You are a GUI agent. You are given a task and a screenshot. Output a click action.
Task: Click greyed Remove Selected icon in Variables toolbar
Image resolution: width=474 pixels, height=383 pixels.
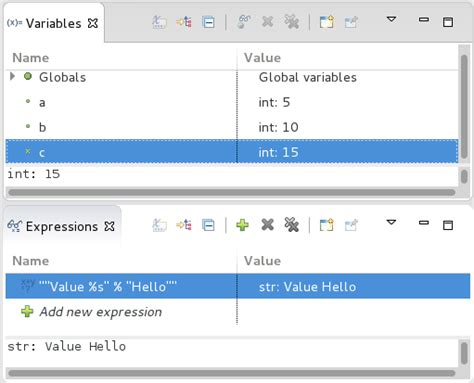click(268, 22)
